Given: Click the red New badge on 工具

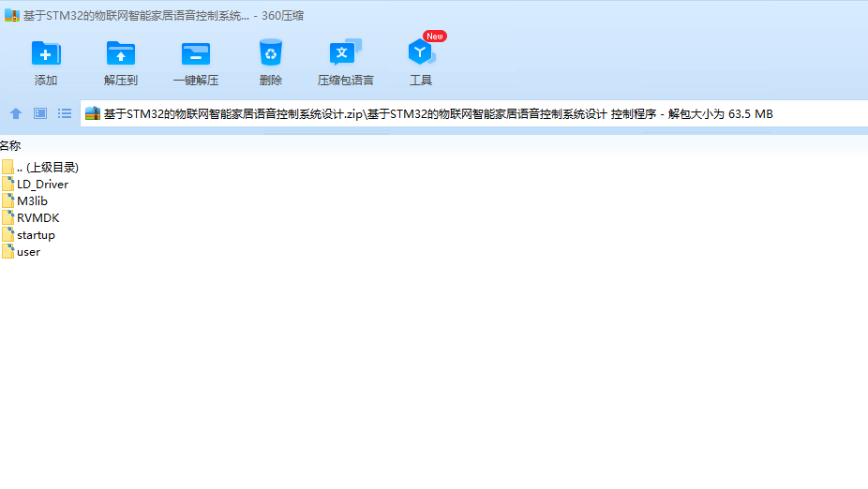Looking at the screenshot, I should (x=435, y=36).
